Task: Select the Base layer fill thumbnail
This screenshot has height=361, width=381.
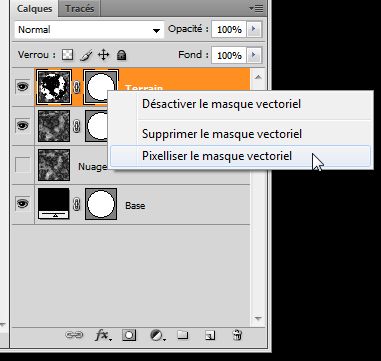Action: (x=54, y=204)
